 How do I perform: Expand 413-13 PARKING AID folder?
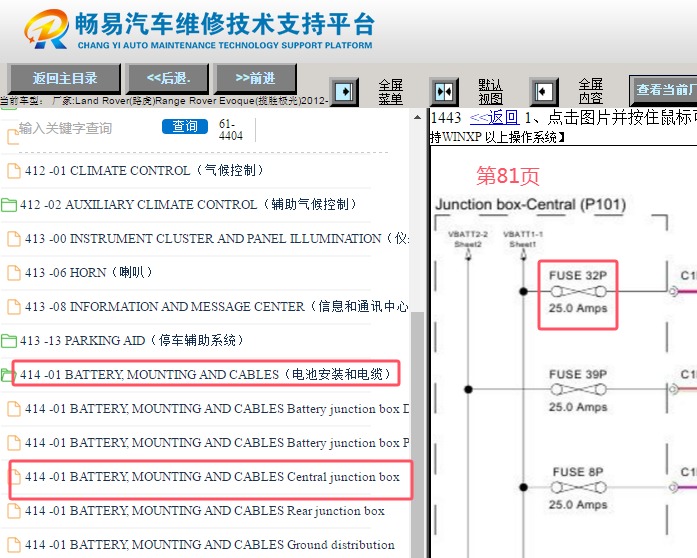(x=132, y=341)
